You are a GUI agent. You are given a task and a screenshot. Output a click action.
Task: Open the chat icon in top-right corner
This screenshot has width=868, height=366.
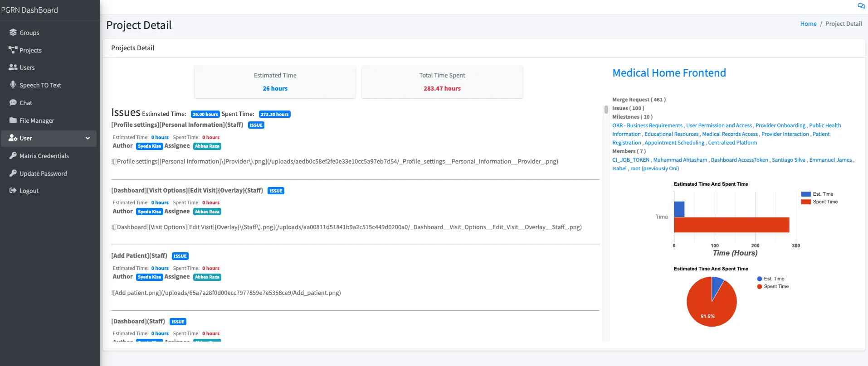point(861,6)
